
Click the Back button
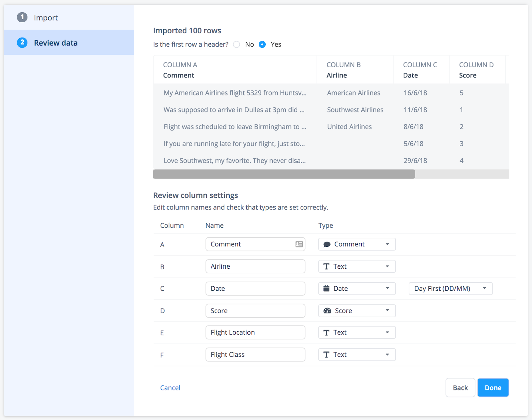click(460, 387)
